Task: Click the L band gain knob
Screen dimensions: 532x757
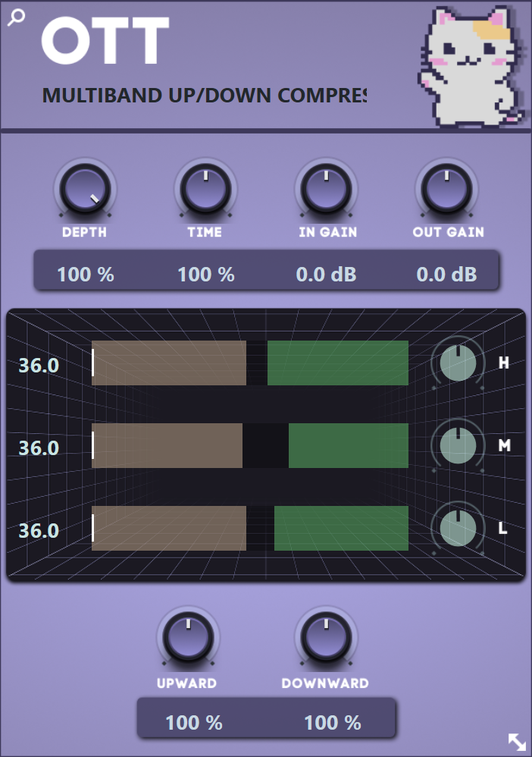Action: pos(458,529)
